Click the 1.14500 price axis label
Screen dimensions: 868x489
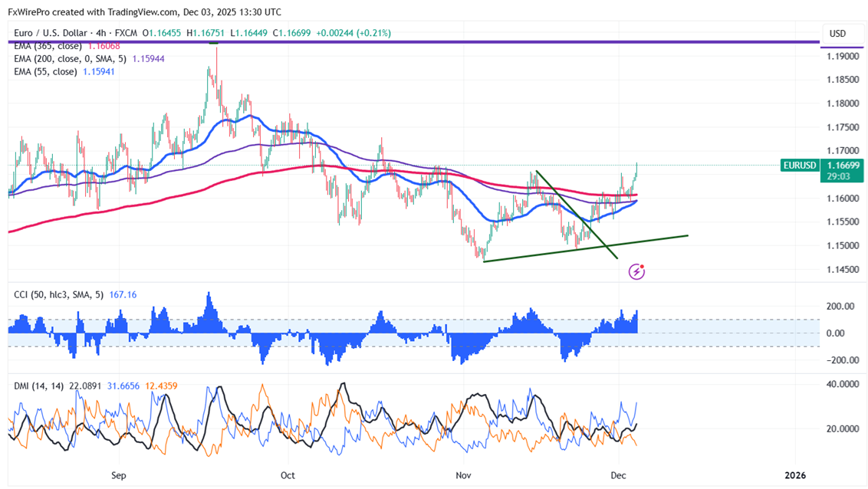click(843, 269)
